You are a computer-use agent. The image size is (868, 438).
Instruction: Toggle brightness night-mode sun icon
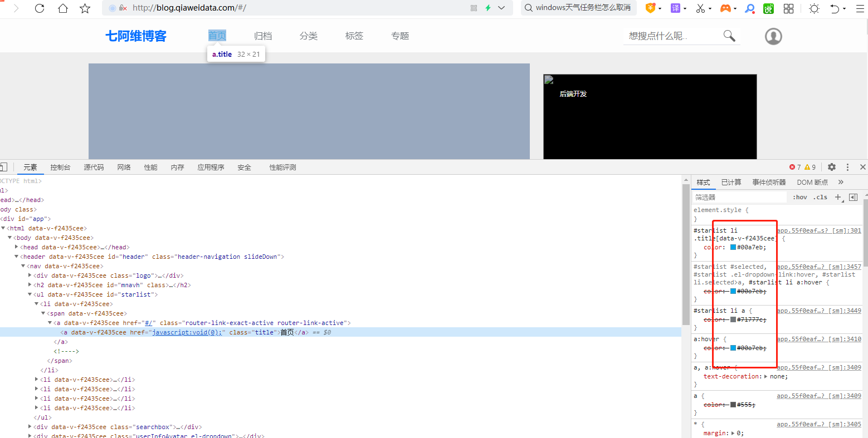pos(814,8)
